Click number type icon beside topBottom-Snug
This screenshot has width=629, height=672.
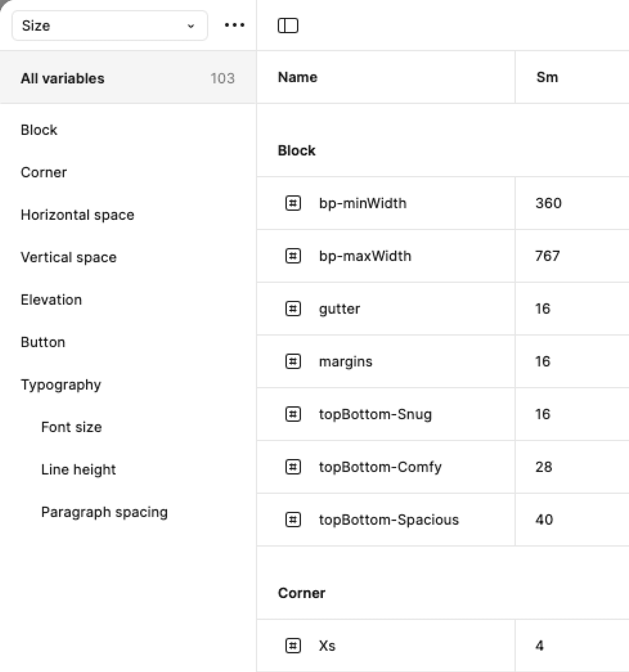(x=293, y=414)
